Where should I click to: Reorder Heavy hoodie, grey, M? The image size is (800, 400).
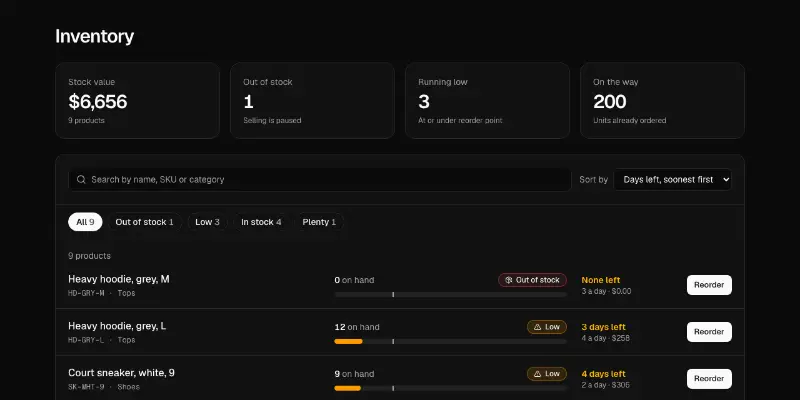pos(709,285)
